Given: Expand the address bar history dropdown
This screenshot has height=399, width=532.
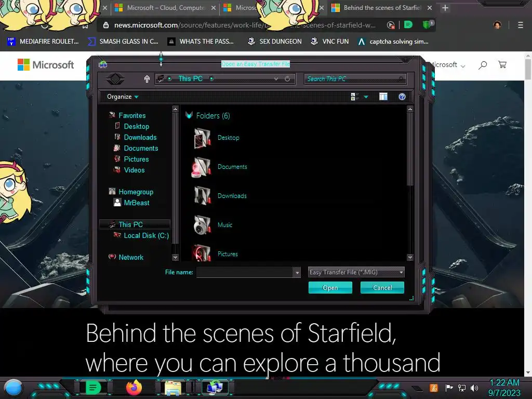Looking at the screenshot, I should pyautogui.click(x=276, y=79).
